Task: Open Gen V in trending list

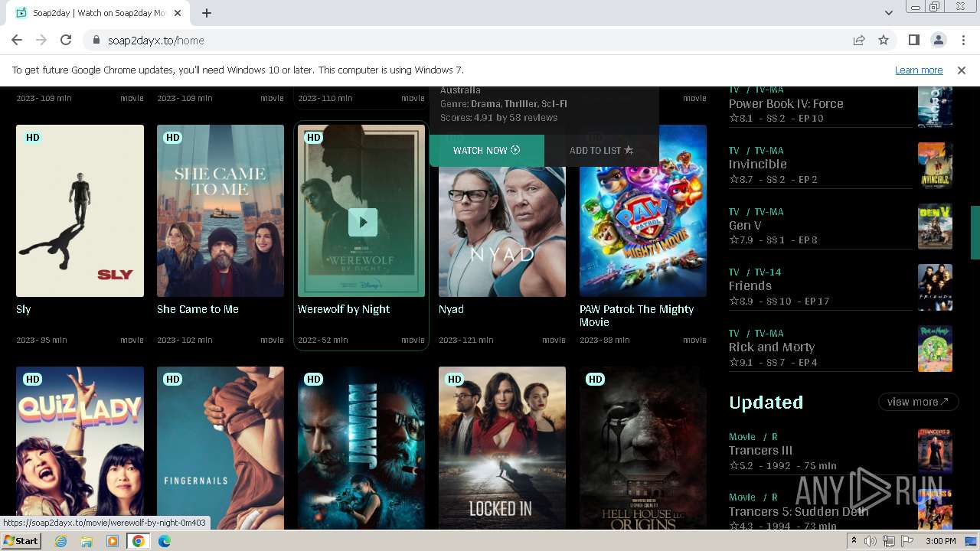Action: pyautogui.click(x=745, y=226)
